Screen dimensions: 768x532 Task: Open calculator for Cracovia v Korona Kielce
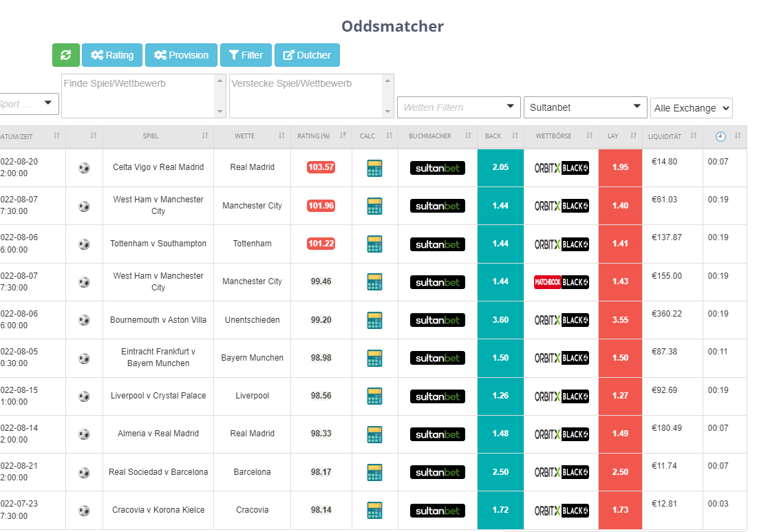(374, 510)
